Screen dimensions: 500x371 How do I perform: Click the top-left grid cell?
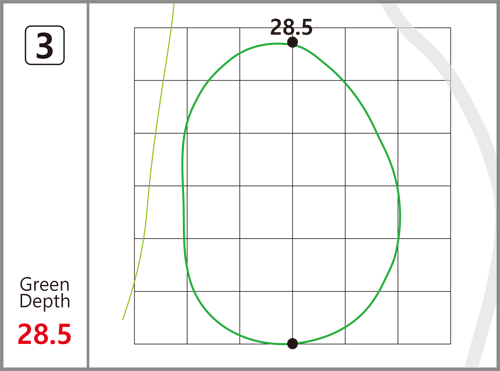(161, 54)
